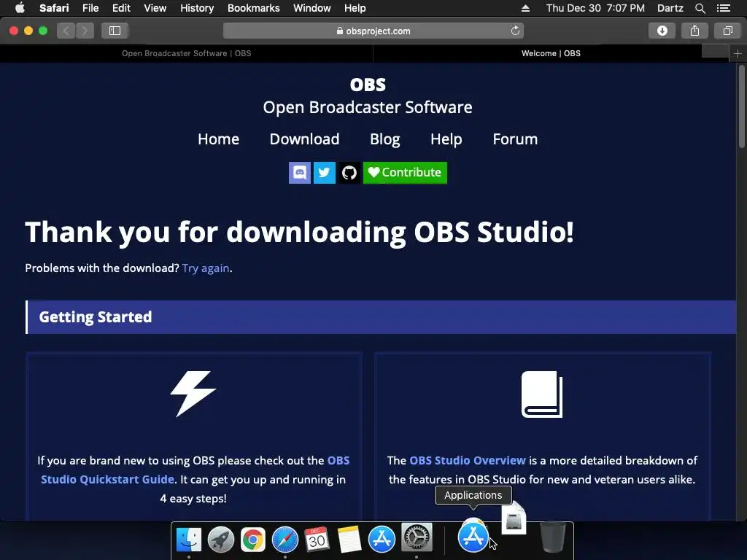Viewport: 747px width, 560px height.
Task: Click the Try again download link
Action: (205, 268)
